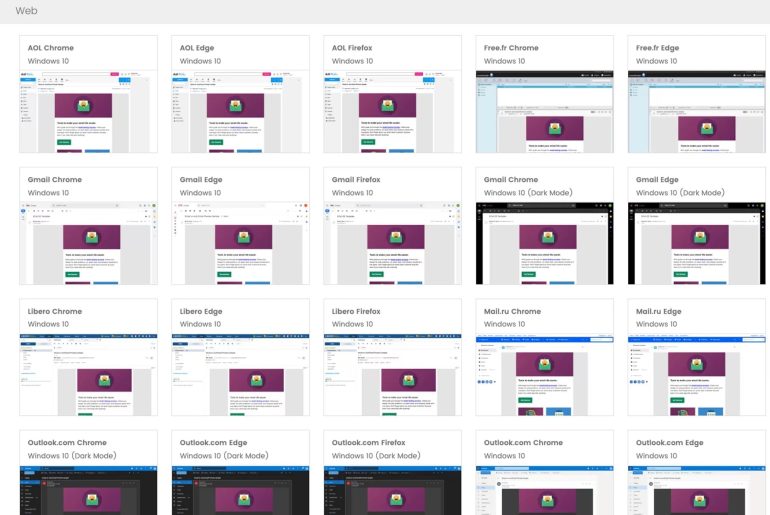The height and width of the screenshot is (515, 770).
Task: View the Free.fr Chrome preview thumbnail
Action: click(544, 112)
